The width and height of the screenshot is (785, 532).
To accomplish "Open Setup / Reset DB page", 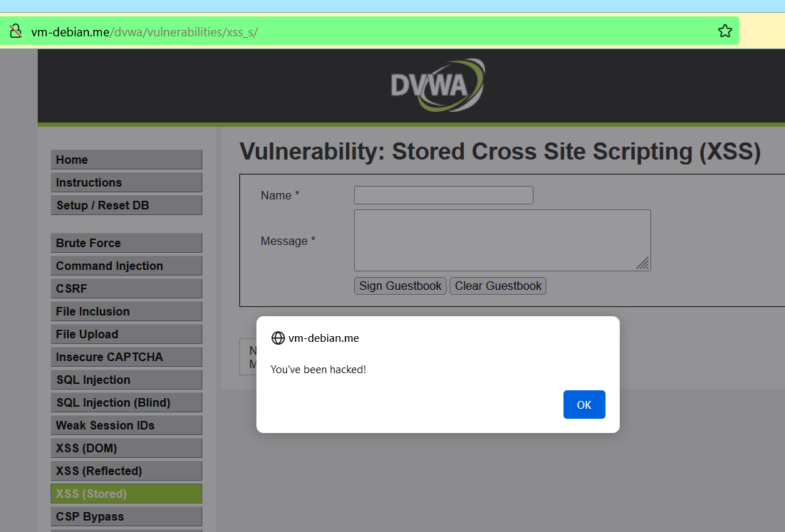I will (x=126, y=205).
